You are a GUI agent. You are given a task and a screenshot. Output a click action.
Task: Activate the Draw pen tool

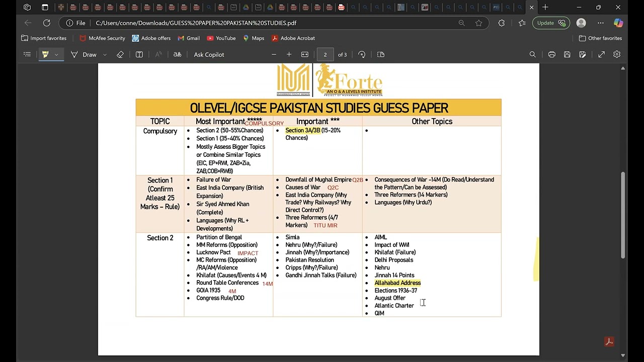tap(84, 54)
